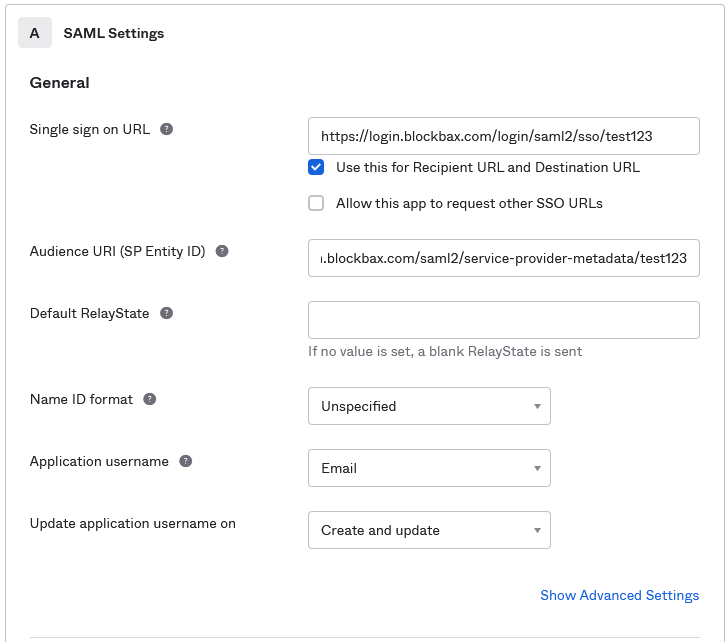This screenshot has height=642, width=727.
Task: Open help tooltip for Audience URI
Action: coord(222,251)
